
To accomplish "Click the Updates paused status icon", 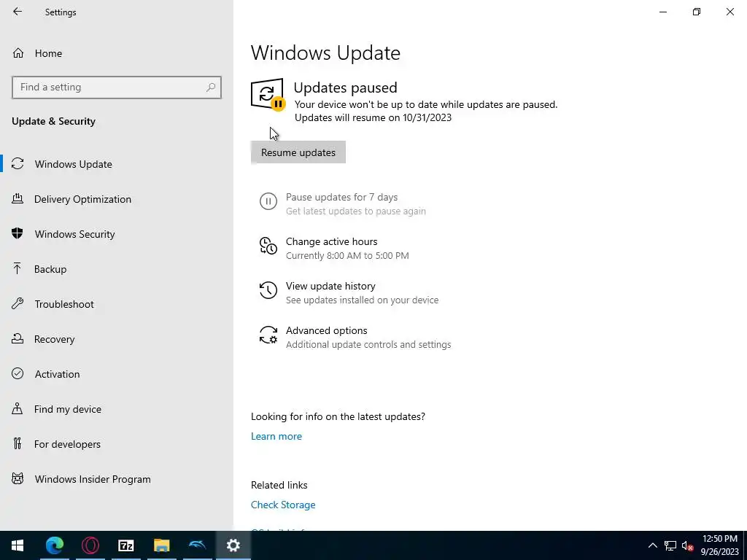I will coord(267,94).
